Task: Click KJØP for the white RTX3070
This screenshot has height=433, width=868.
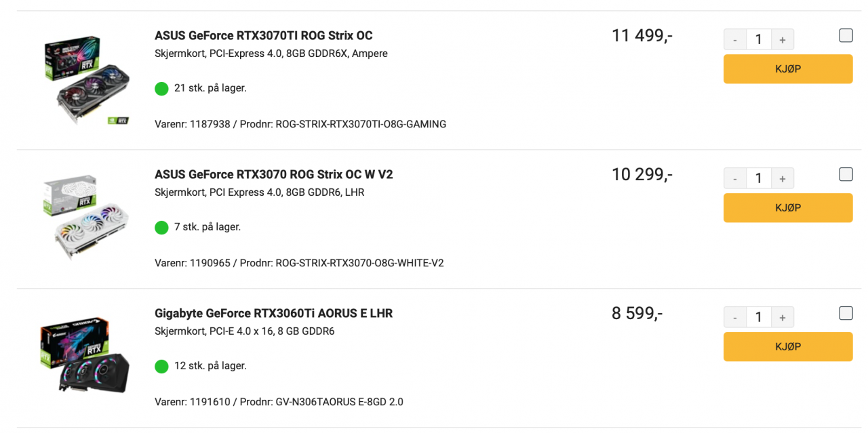Action: 788,207
